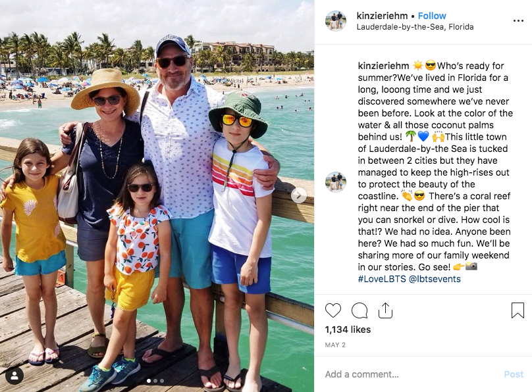
Task: Open the three-dot more options menu
Action: click(x=518, y=21)
